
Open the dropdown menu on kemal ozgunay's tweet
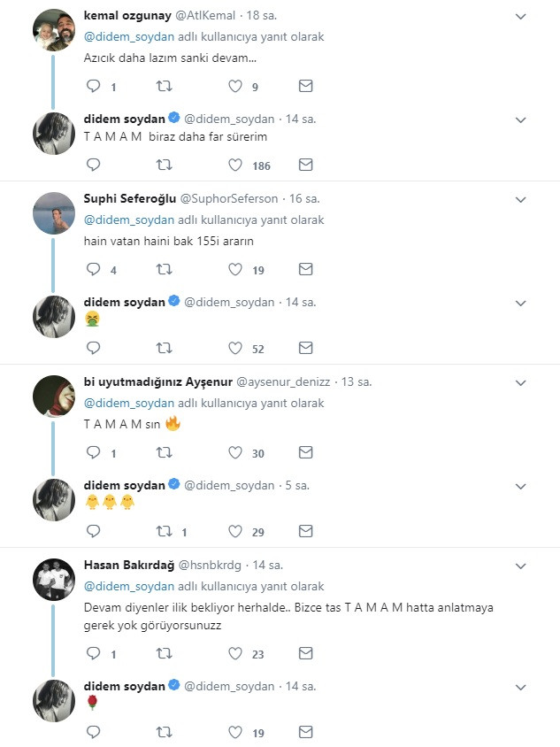[x=521, y=16]
